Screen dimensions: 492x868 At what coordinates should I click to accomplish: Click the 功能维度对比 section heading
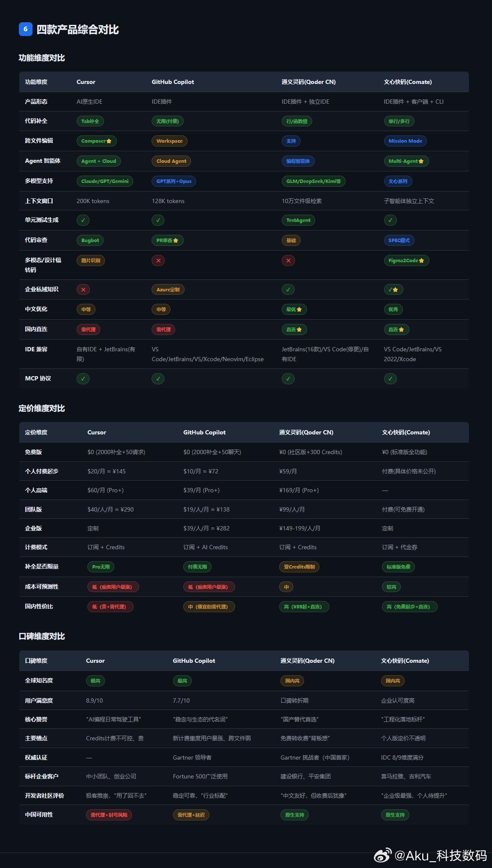coord(42,58)
